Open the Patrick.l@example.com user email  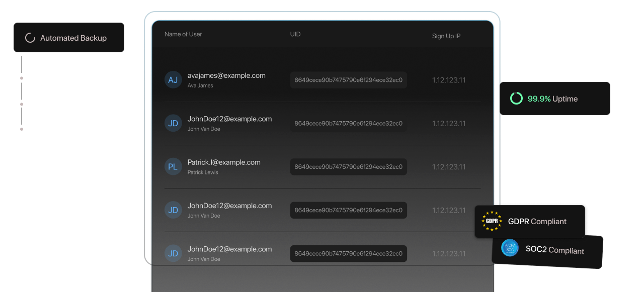coord(224,162)
